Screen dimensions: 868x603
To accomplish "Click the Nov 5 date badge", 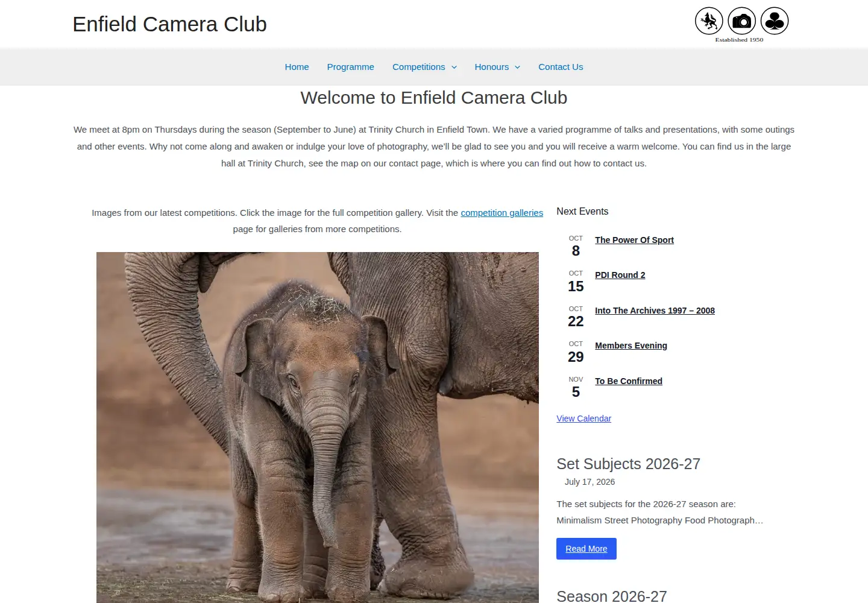I will (576, 388).
